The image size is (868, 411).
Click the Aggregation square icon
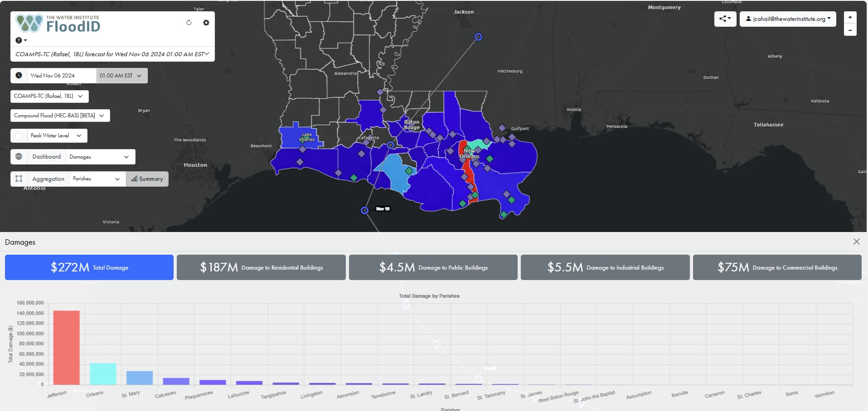click(x=19, y=179)
